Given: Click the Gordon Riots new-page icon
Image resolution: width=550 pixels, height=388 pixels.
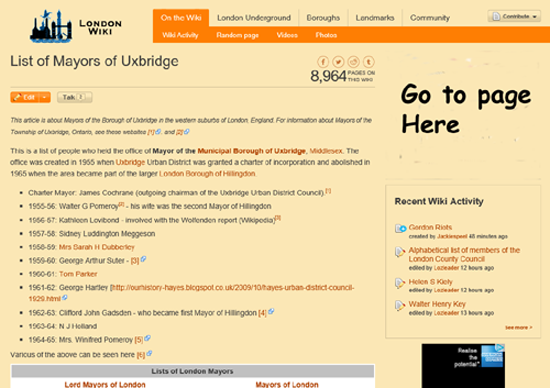Looking at the screenshot, I should [400, 228].
